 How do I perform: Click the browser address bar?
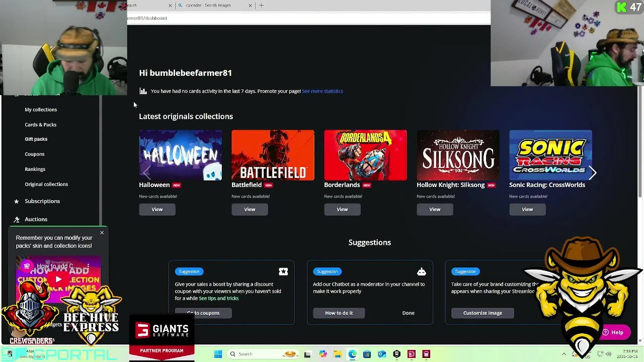308,18
